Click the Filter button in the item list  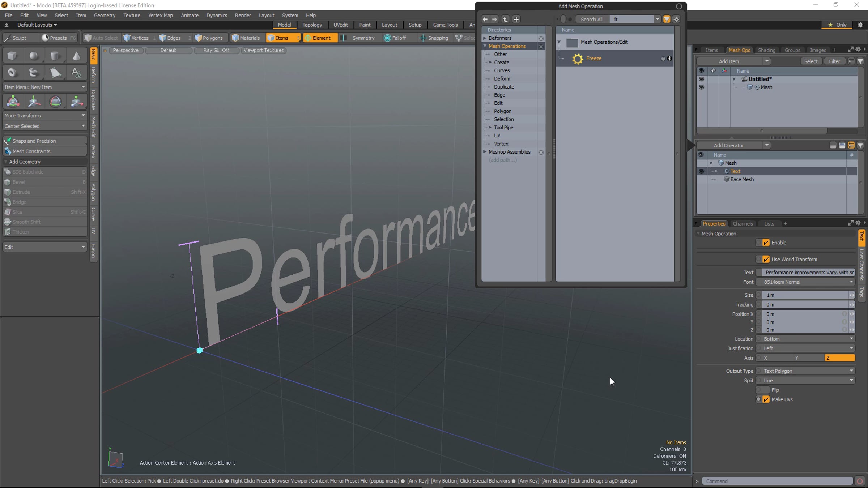pos(834,61)
